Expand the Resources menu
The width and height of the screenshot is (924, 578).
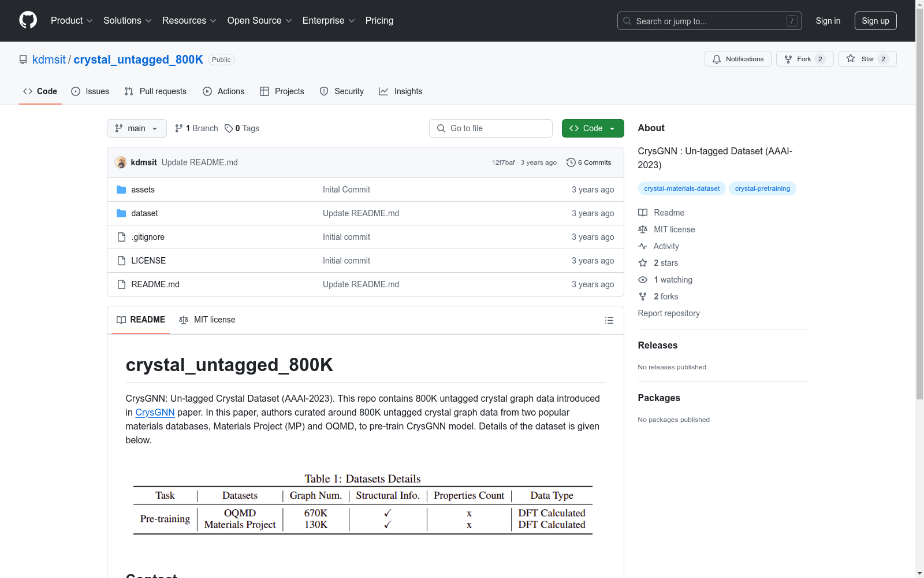click(x=189, y=21)
